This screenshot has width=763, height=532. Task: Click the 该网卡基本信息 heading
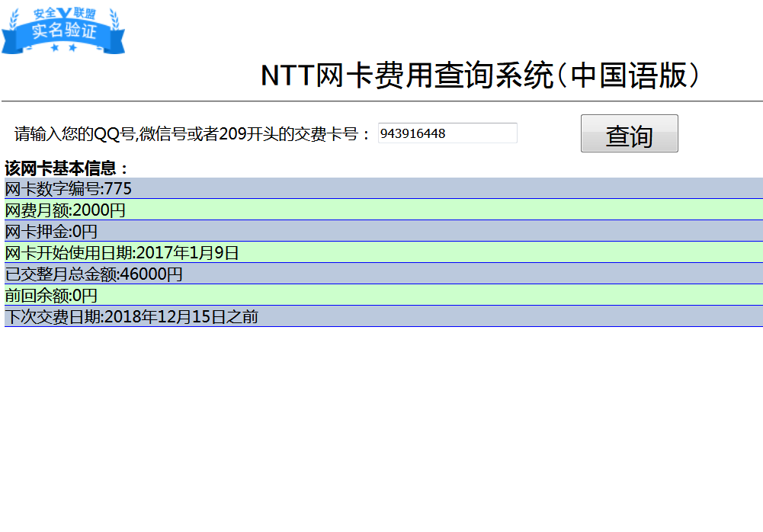pos(67,168)
